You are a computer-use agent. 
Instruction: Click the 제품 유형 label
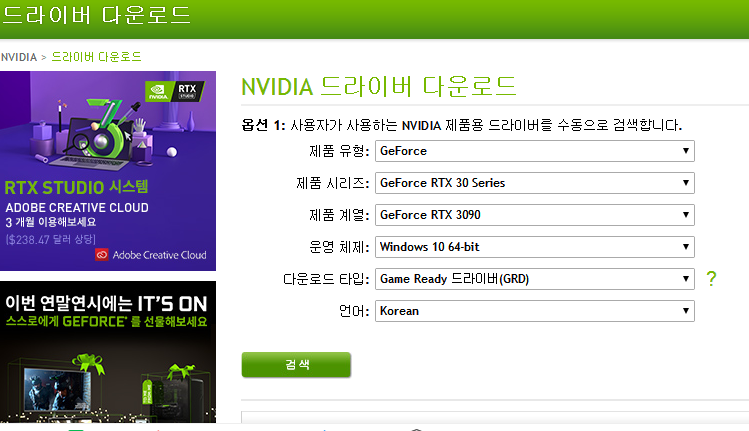coord(339,151)
